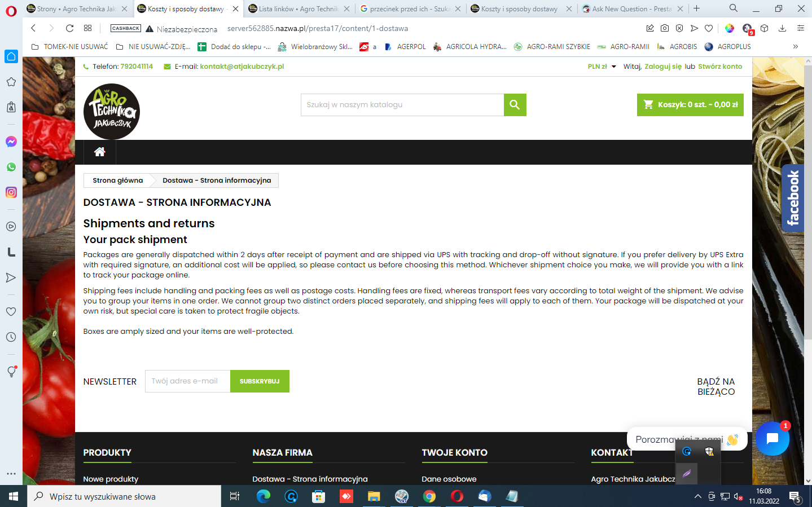Expand bookmarks bar overflow chevron
Image resolution: width=812 pixels, height=507 pixels.
(x=796, y=47)
